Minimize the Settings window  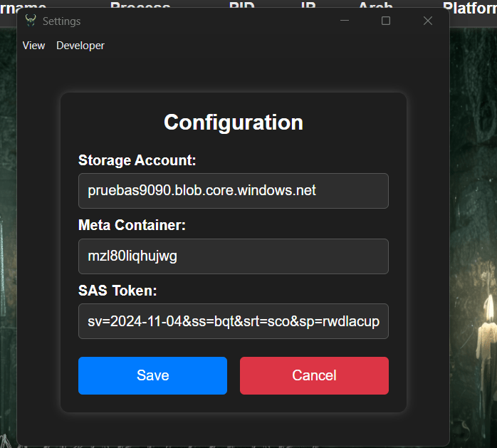point(345,21)
